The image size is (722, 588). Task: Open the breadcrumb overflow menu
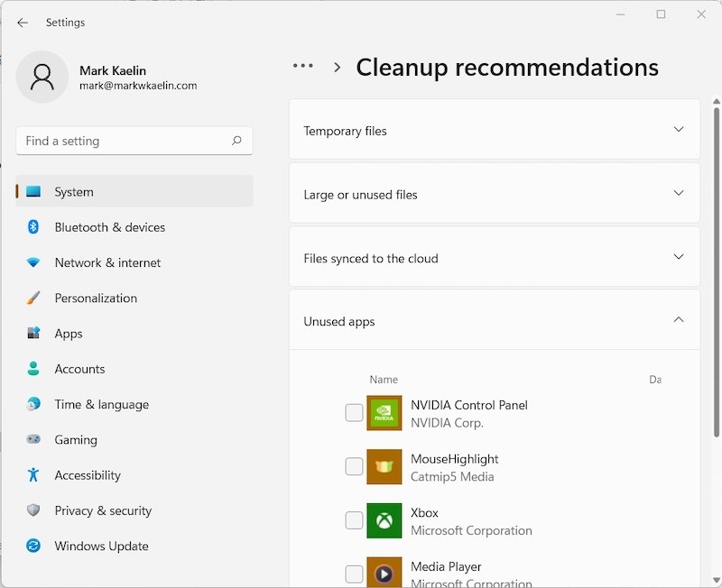pyautogui.click(x=302, y=65)
